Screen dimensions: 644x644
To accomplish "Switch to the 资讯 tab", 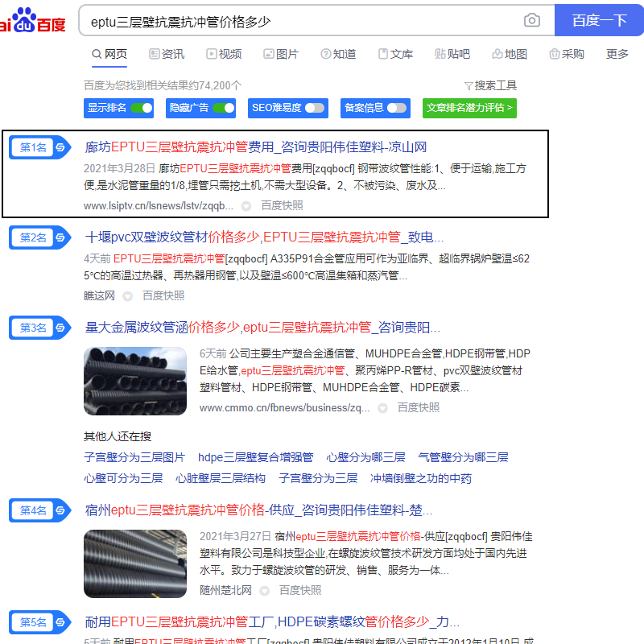I will tap(167, 54).
